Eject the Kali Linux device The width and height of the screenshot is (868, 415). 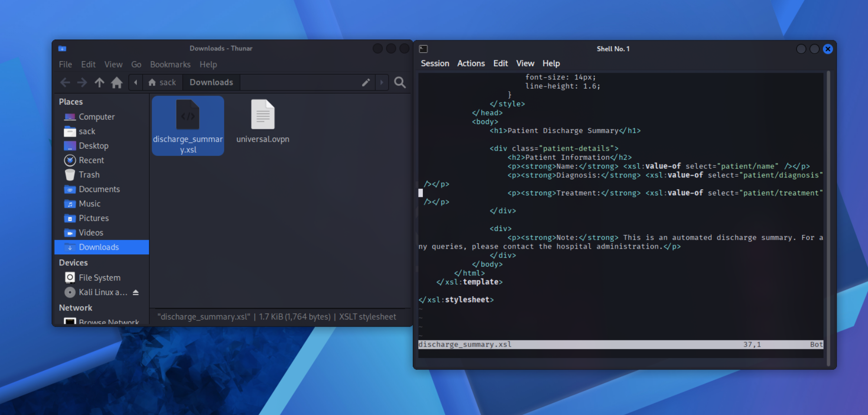point(136,292)
